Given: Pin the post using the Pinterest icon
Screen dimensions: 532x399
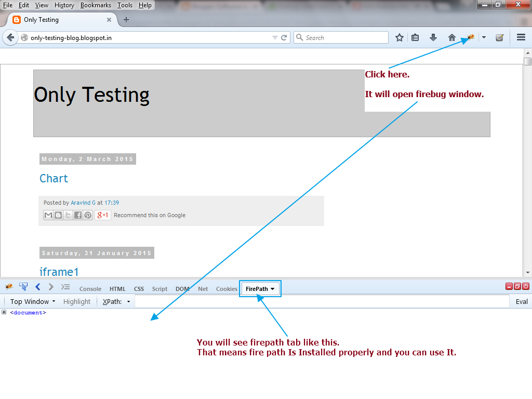Looking at the screenshot, I should coord(87,215).
